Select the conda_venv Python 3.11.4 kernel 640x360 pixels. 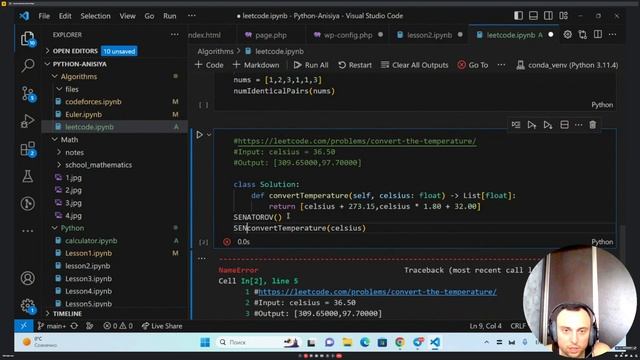[567, 65]
